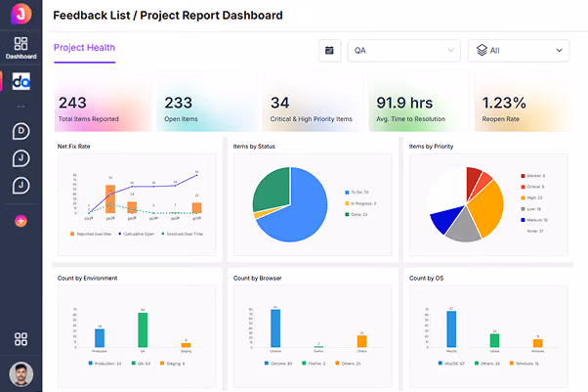Switch to the Project Health tab
The height and width of the screenshot is (392, 588).
(x=84, y=48)
